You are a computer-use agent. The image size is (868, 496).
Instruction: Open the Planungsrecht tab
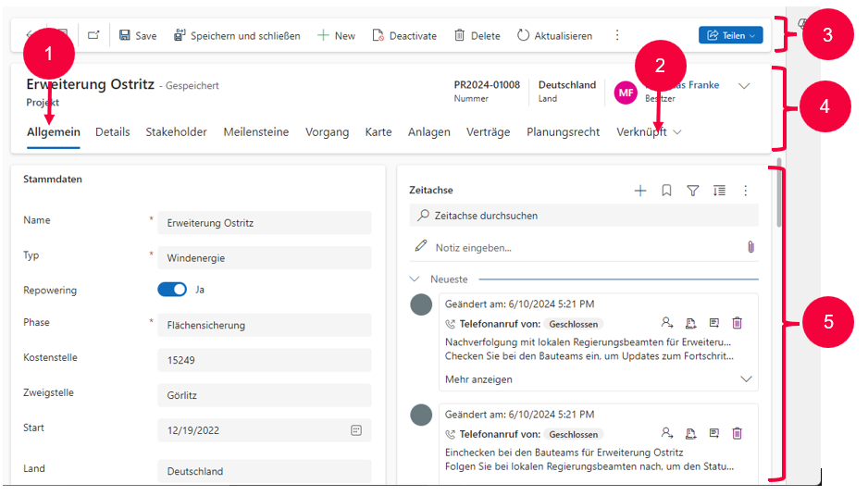click(563, 132)
